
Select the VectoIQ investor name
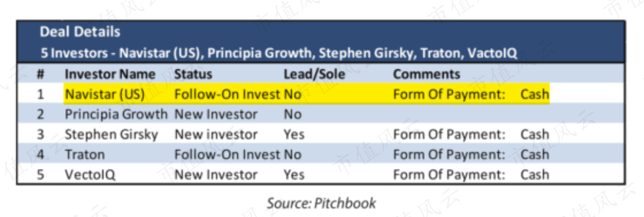90,174
